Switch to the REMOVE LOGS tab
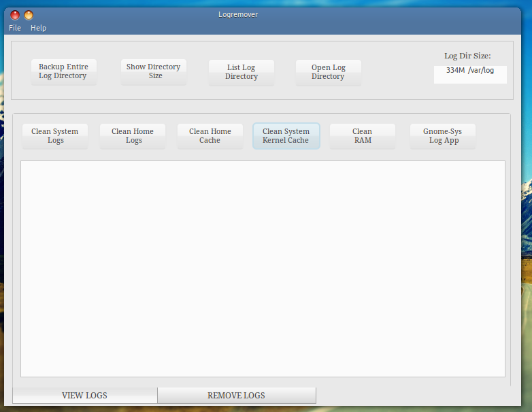Image resolution: width=532 pixels, height=412 pixels. tap(237, 396)
